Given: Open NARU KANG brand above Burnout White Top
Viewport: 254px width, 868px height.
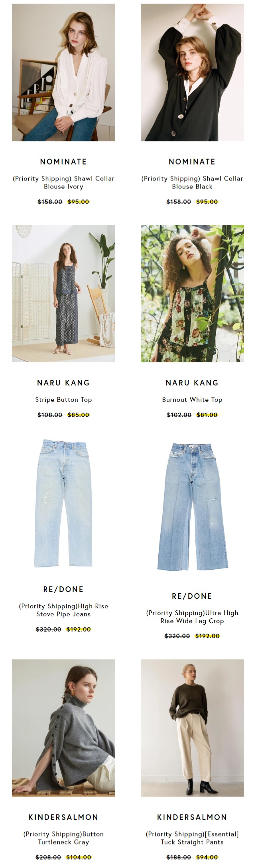Looking at the screenshot, I should coord(192,383).
